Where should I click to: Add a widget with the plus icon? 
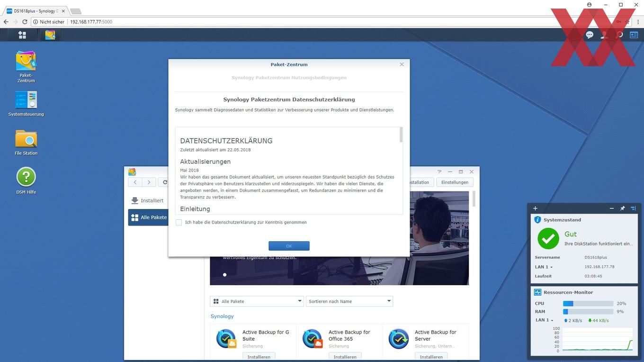click(x=535, y=208)
